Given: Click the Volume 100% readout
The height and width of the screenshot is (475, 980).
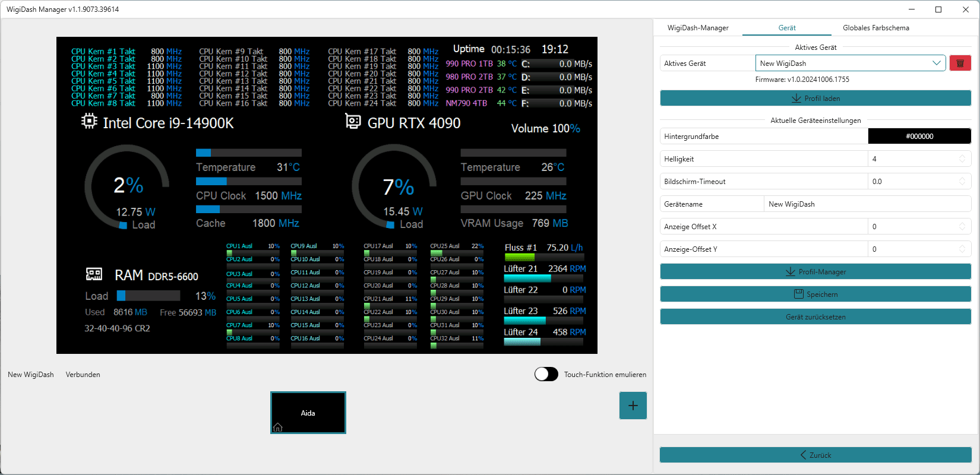Looking at the screenshot, I should 545,128.
